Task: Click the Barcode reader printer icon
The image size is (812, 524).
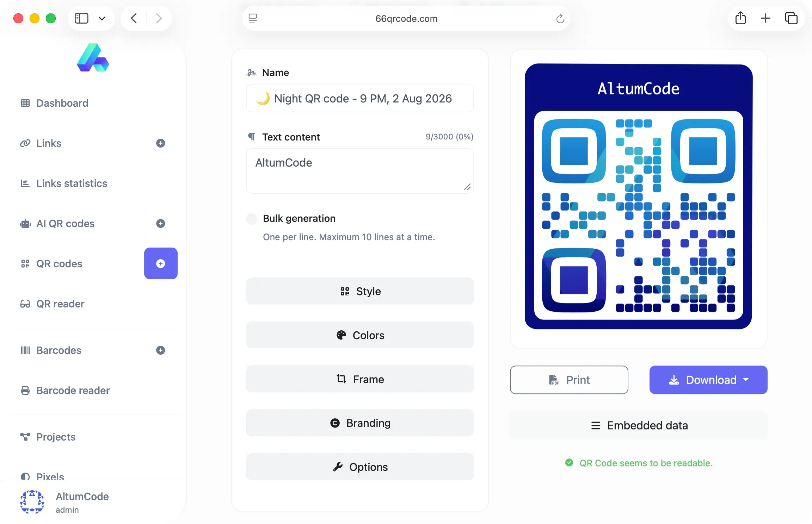Action: point(25,391)
